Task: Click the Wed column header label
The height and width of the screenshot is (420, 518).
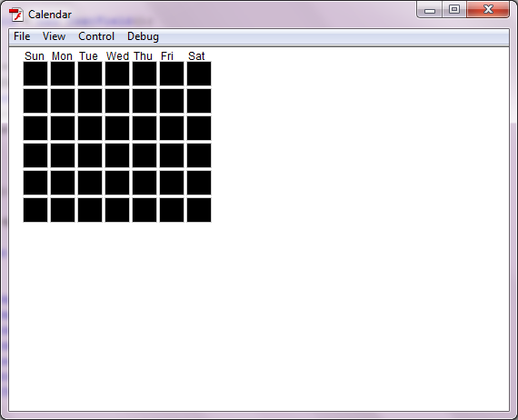Action: click(117, 56)
